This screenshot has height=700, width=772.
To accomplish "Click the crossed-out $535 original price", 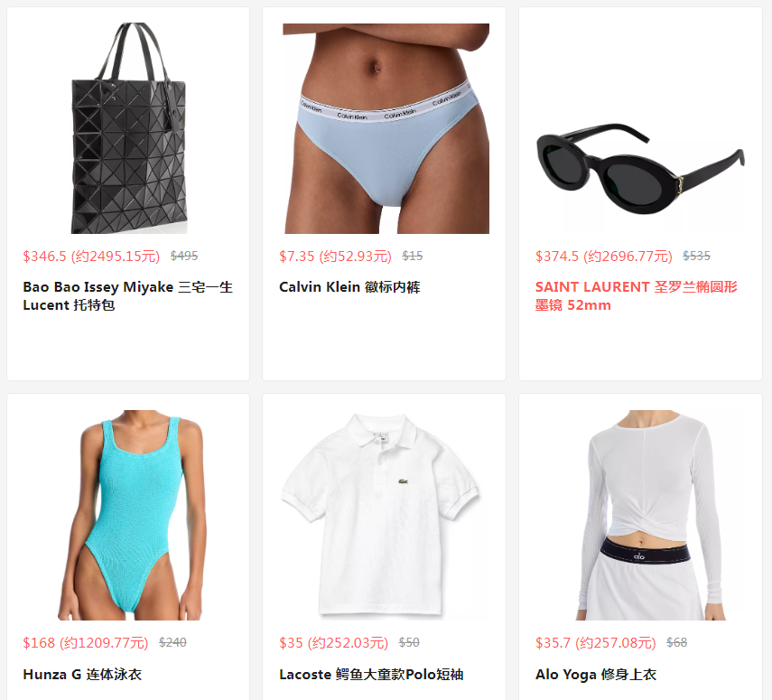I will (697, 256).
